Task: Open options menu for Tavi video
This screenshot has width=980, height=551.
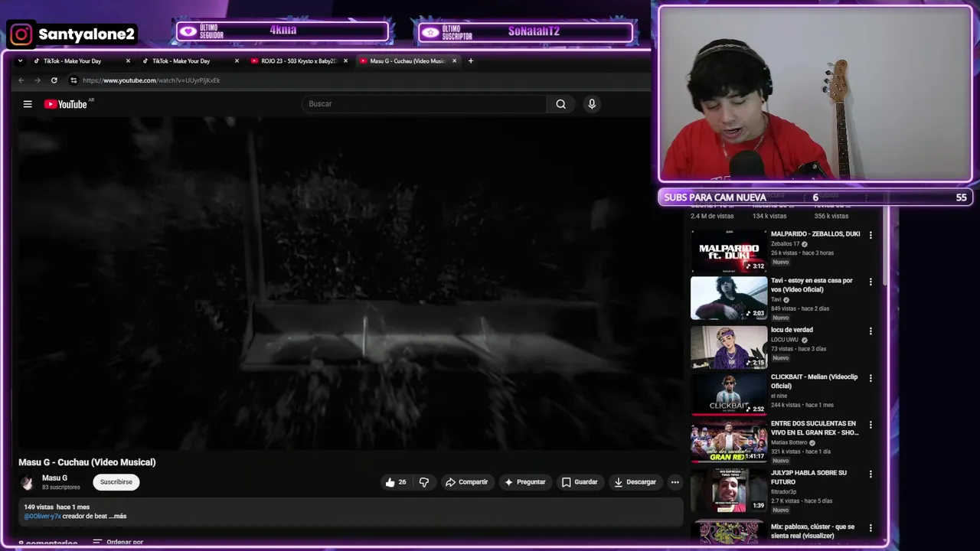Action: click(x=871, y=282)
